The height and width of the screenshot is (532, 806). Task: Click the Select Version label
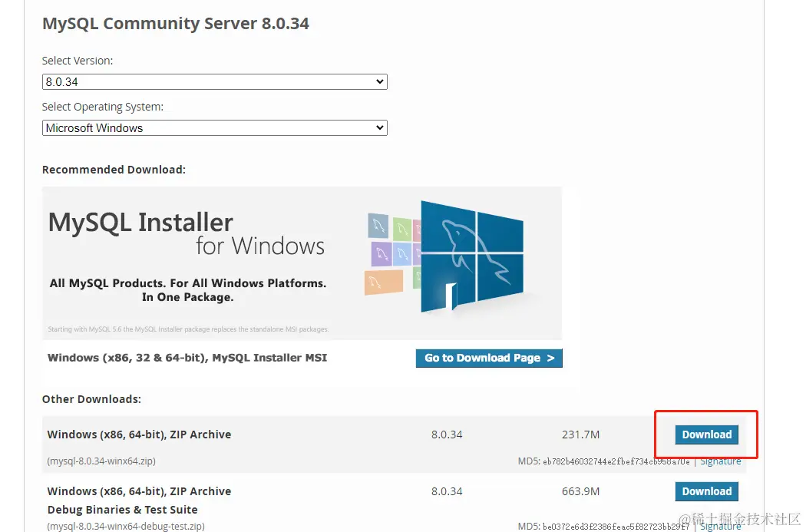point(78,61)
